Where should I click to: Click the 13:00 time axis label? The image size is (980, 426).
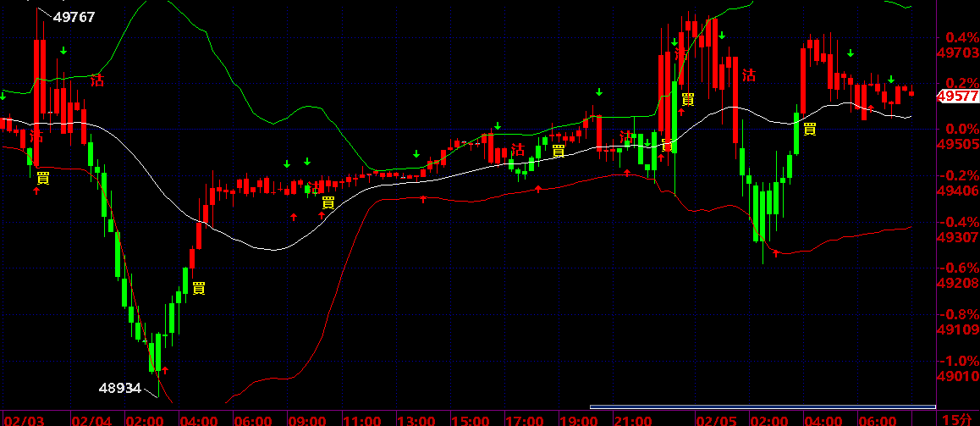pyautogui.click(x=416, y=420)
